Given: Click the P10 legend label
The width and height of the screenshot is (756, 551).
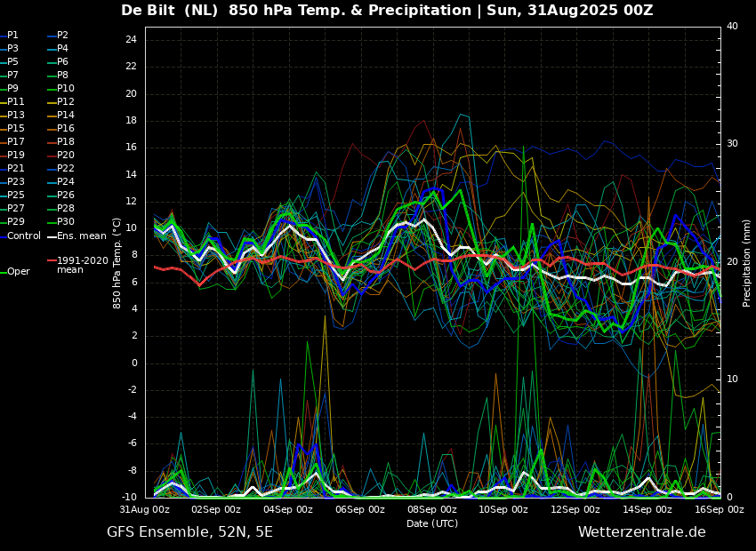Looking at the screenshot, I should [x=65, y=89].
